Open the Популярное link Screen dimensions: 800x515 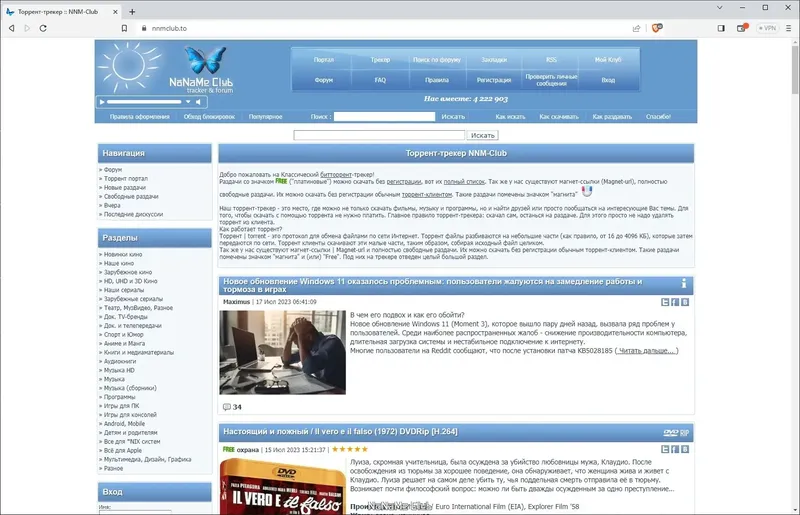pos(265,116)
